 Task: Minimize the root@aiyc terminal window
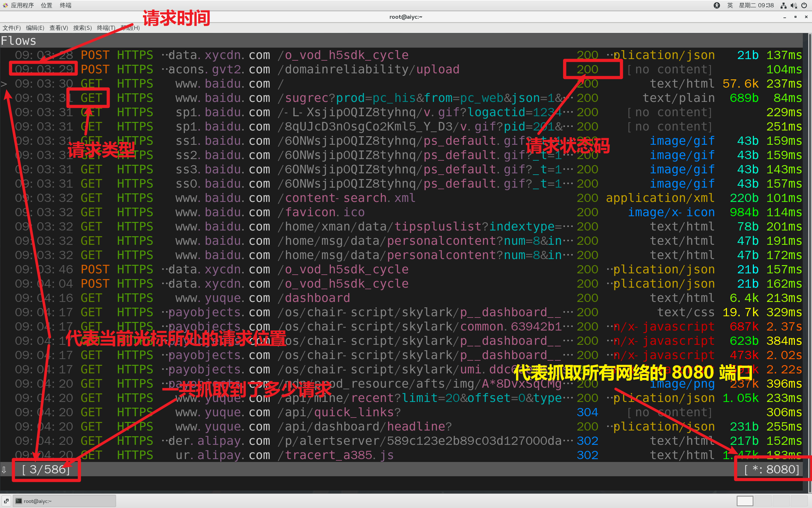point(784,17)
